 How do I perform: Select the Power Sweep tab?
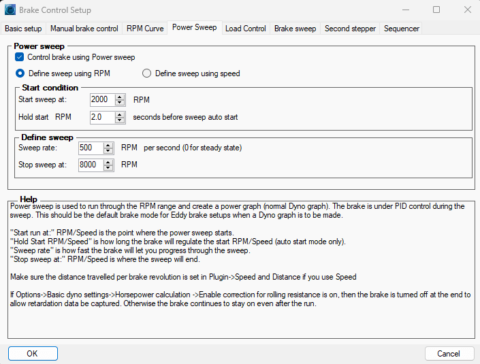point(194,28)
